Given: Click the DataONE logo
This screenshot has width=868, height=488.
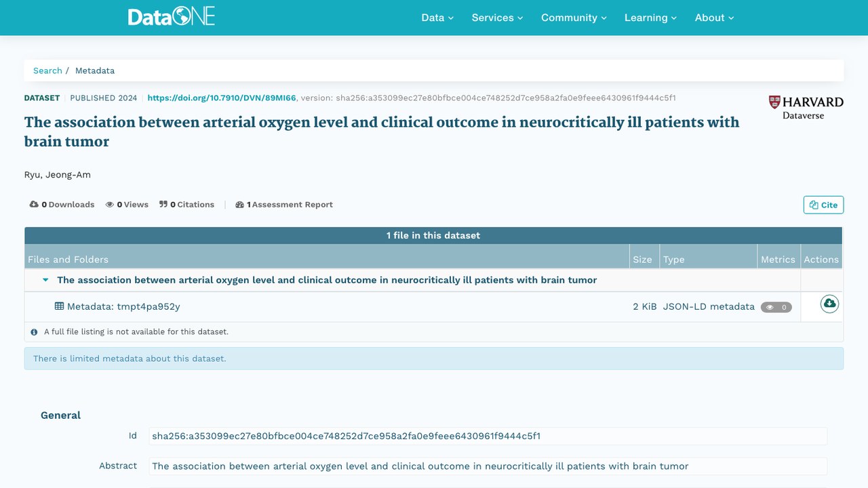Looking at the screenshot, I should 172,17.
